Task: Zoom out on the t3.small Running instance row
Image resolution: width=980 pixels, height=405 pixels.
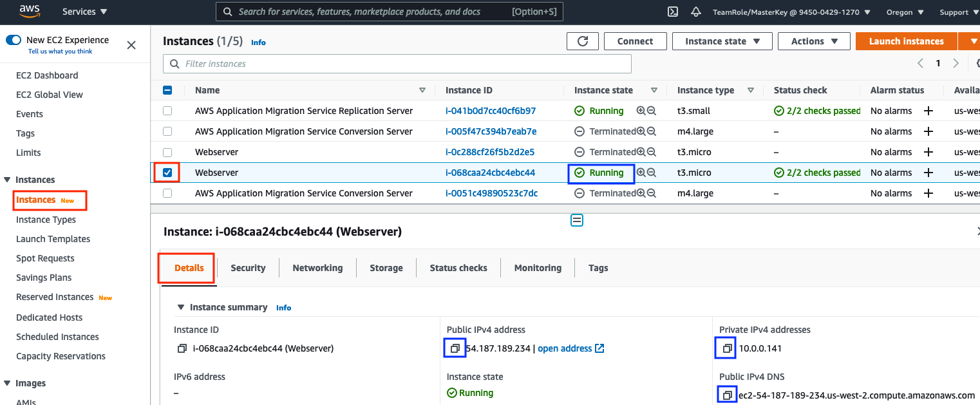Action: (652, 111)
